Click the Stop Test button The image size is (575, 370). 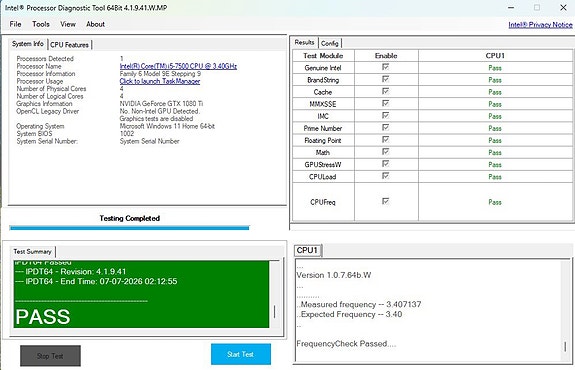(50, 356)
